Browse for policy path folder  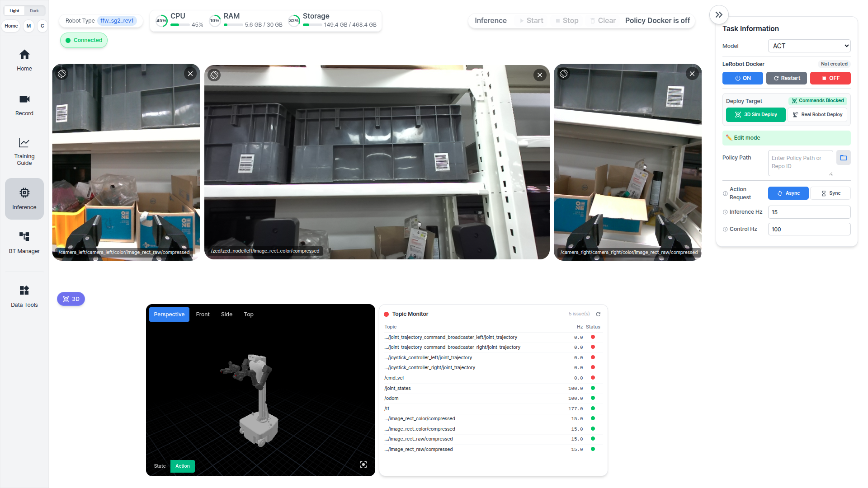click(844, 158)
